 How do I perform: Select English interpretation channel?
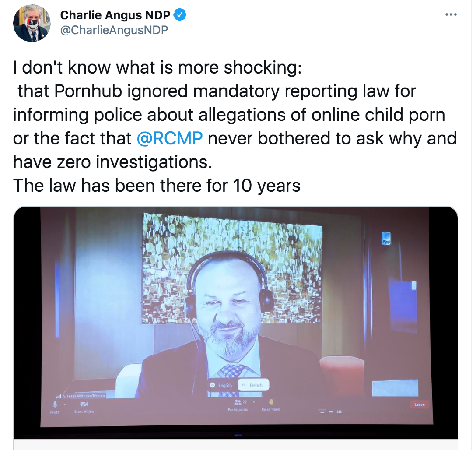(222, 385)
